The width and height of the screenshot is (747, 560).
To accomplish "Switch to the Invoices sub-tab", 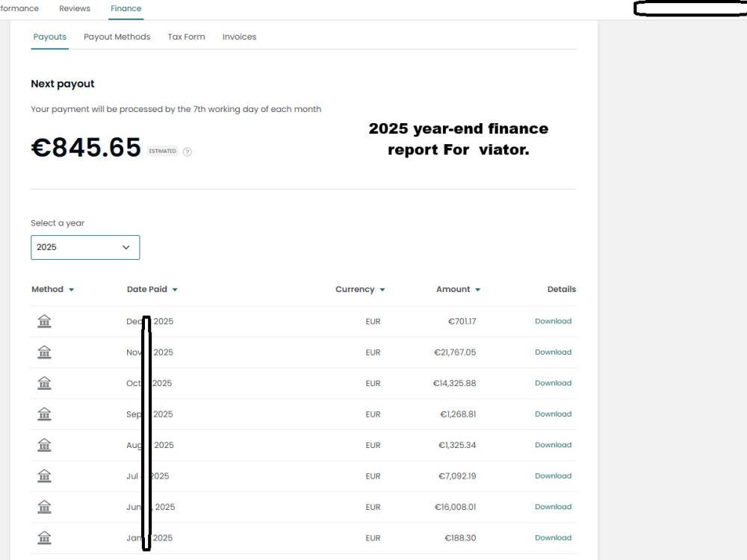I will pyautogui.click(x=239, y=37).
